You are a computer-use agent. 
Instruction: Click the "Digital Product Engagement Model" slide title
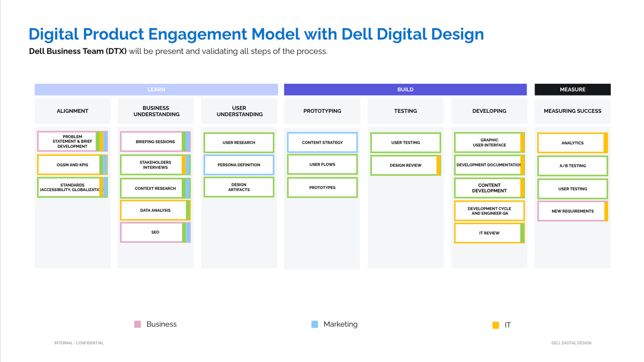(x=256, y=34)
